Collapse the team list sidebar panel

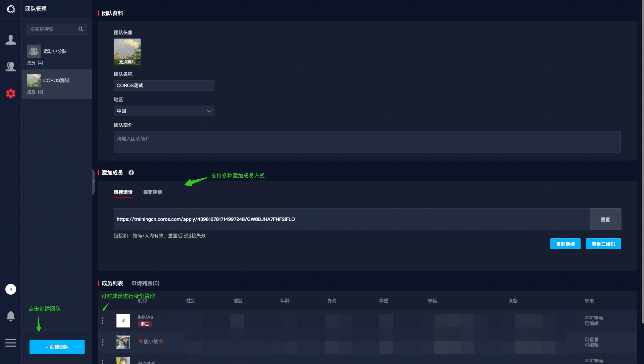coord(94,182)
